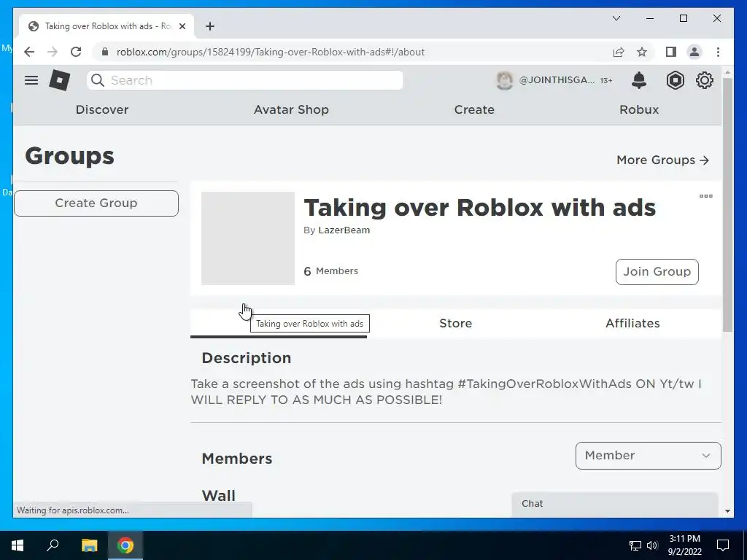Open the Chrome three-dot menu

click(x=718, y=52)
